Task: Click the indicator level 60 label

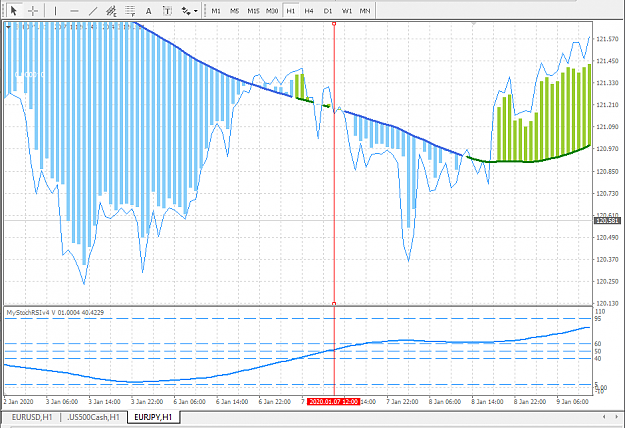Action: point(597,344)
